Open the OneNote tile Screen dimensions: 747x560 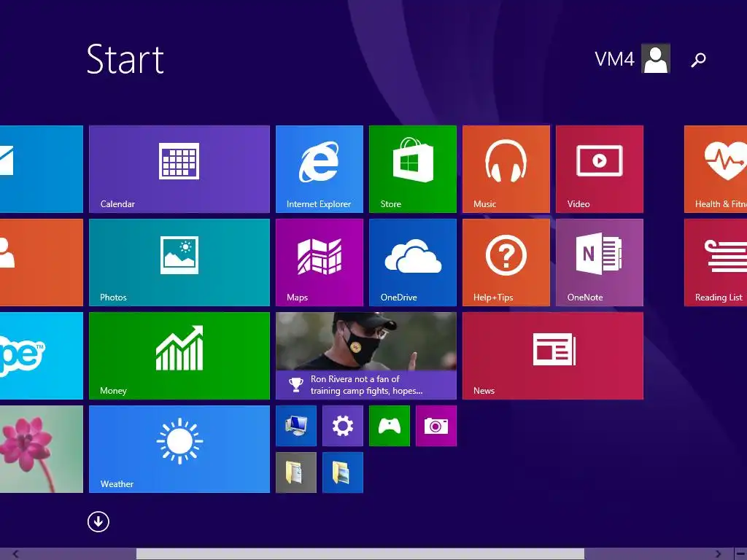point(600,262)
